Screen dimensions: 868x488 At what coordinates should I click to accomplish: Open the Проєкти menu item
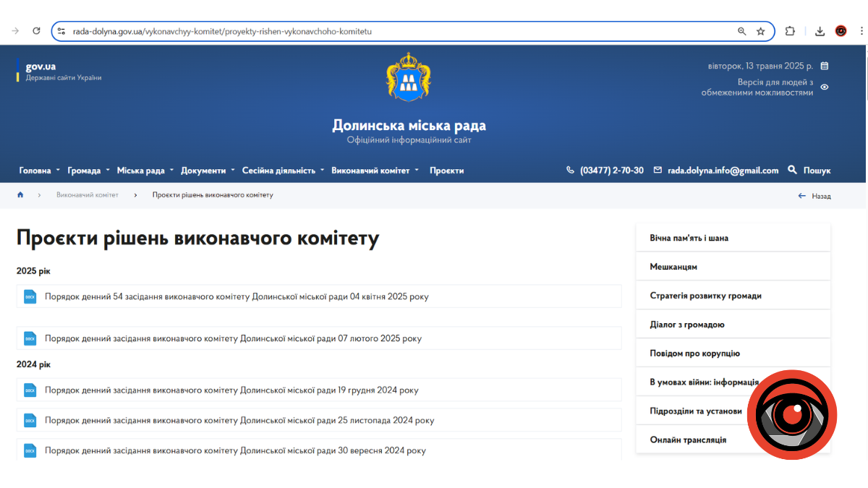[x=446, y=171]
